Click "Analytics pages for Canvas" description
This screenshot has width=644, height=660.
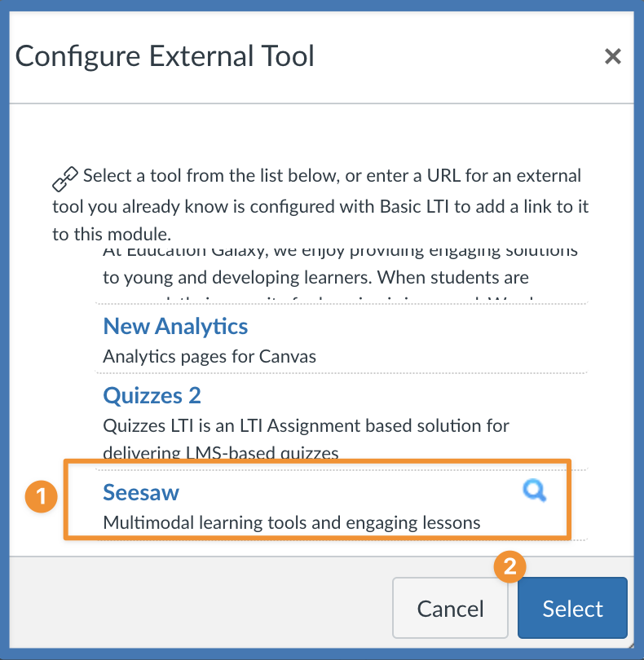click(x=210, y=356)
